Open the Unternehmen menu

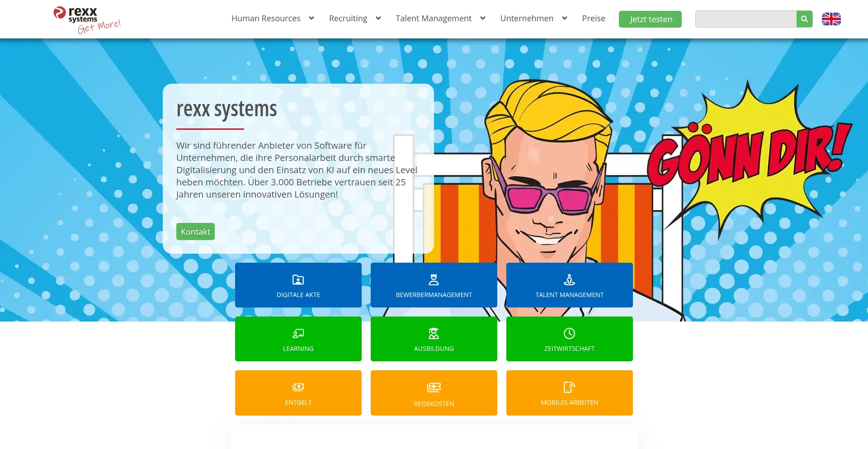tap(527, 19)
